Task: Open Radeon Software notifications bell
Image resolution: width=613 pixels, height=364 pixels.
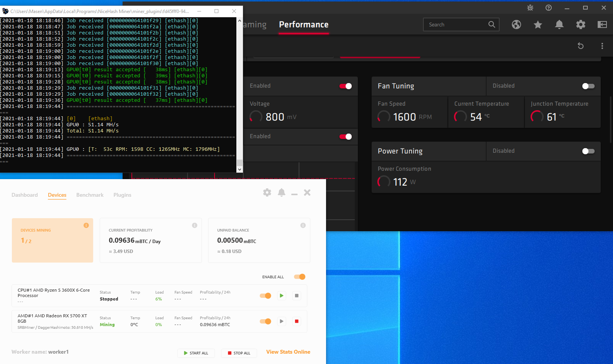Action: coord(559,24)
